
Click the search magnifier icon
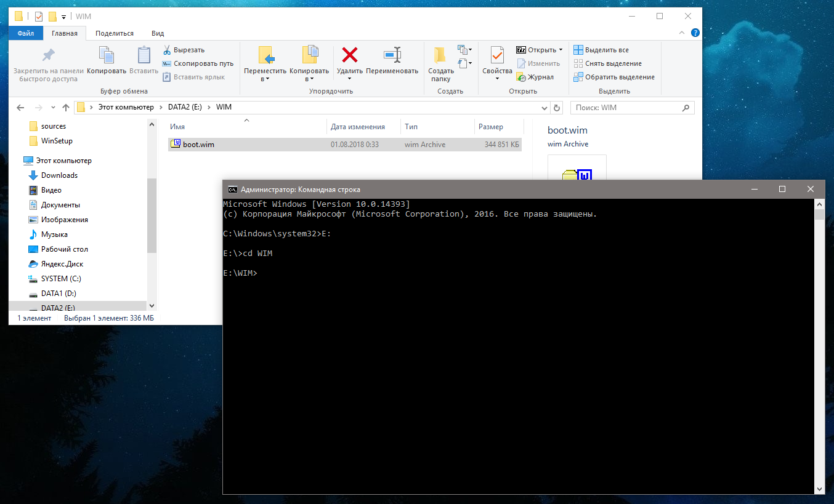click(x=686, y=108)
